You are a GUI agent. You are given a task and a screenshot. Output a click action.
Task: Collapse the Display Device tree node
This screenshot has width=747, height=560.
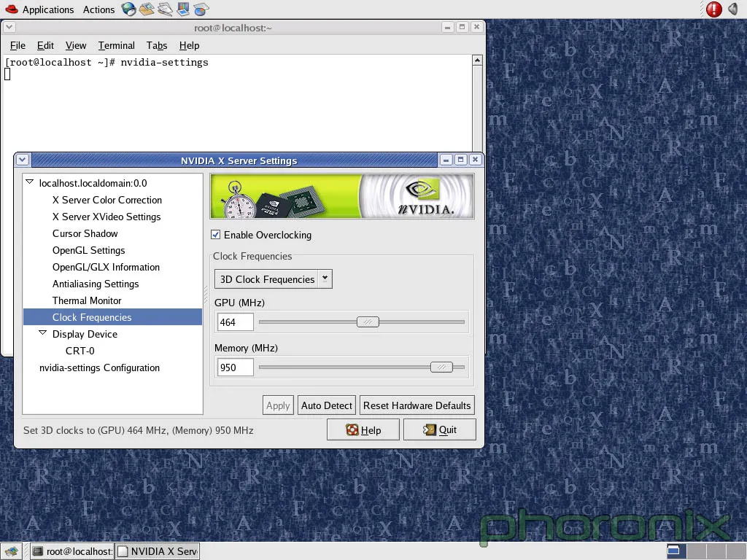pyautogui.click(x=43, y=332)
